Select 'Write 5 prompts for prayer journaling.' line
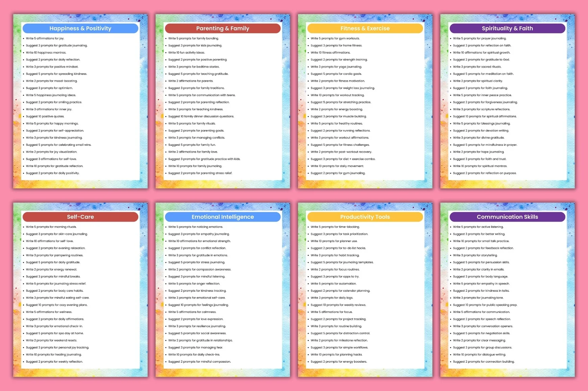This screenshot has height=391, width=588. click(480, 38)
